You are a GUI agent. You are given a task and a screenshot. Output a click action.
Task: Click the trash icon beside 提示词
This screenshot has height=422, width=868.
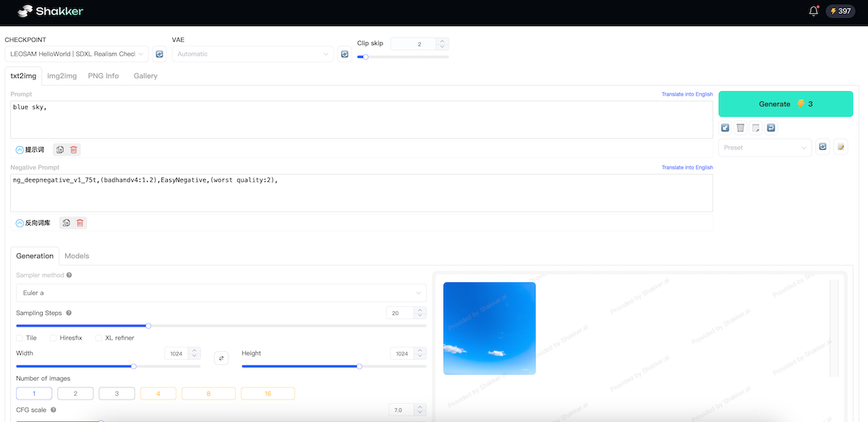click(x=75, y=149)
